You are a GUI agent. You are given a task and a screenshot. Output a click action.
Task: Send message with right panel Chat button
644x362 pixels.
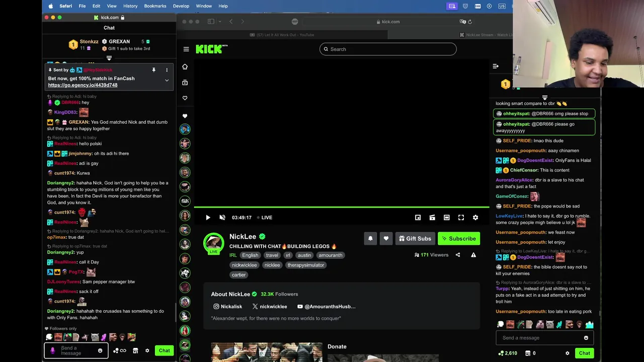click(585, 353)
